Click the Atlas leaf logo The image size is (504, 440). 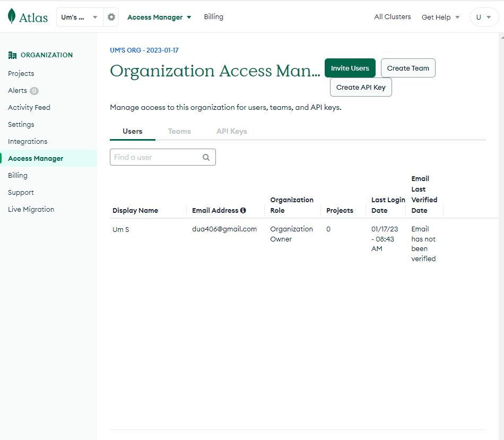(x=12, y=16)
